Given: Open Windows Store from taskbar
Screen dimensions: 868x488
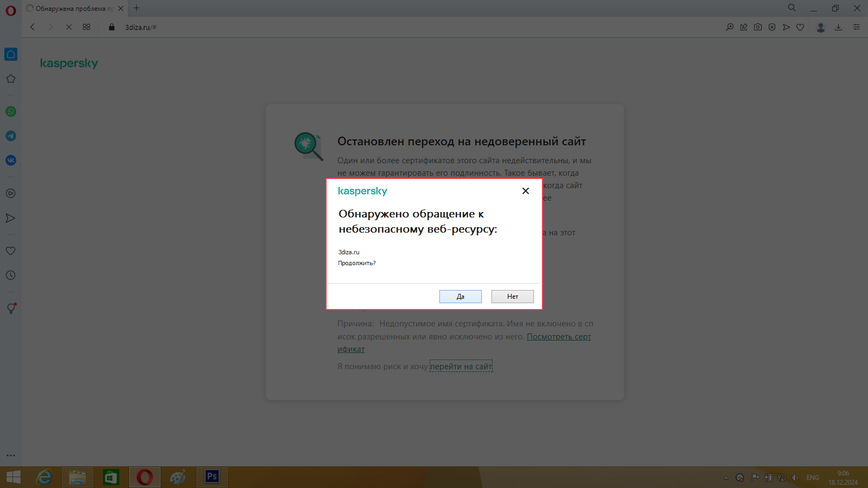Looking at the screenshot, I should point(111,477).
